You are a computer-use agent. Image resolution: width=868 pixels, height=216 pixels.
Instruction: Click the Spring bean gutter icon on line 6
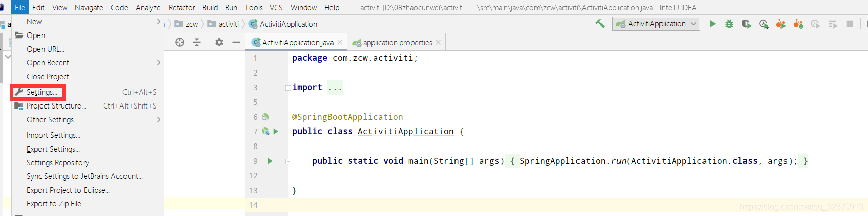[x=265, y=117]
